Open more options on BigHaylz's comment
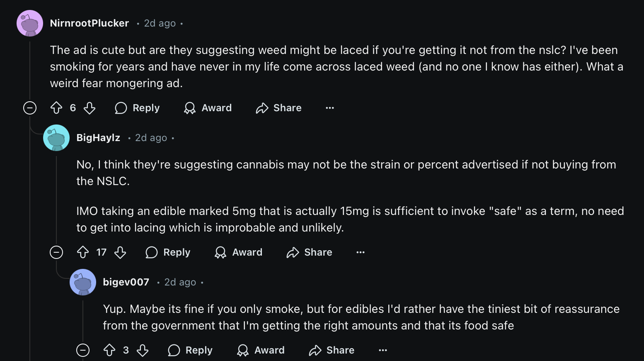Viewport: 644px width, 361px height. [x=361, y=252]
